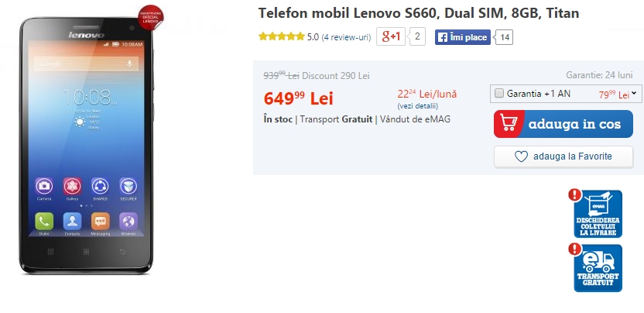Expand the warranty price dropdown arrow
644x313 pixels.
[x=634, y=94]
